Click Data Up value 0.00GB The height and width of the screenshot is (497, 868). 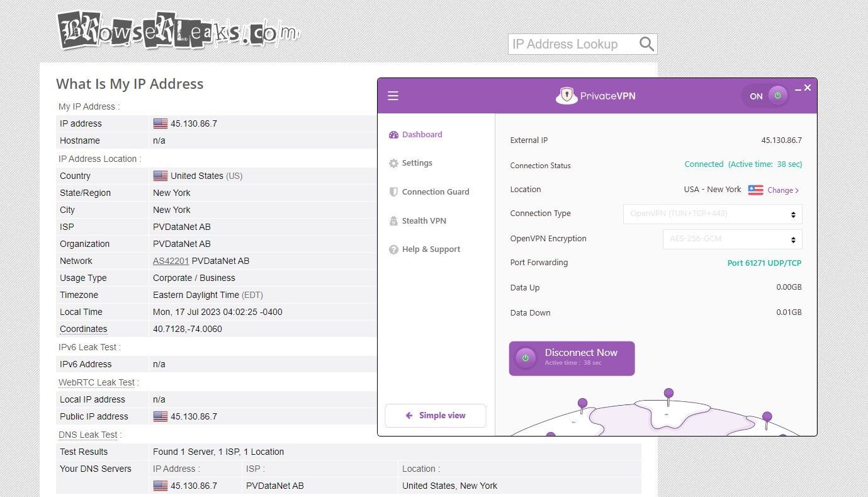pos(789,287)
